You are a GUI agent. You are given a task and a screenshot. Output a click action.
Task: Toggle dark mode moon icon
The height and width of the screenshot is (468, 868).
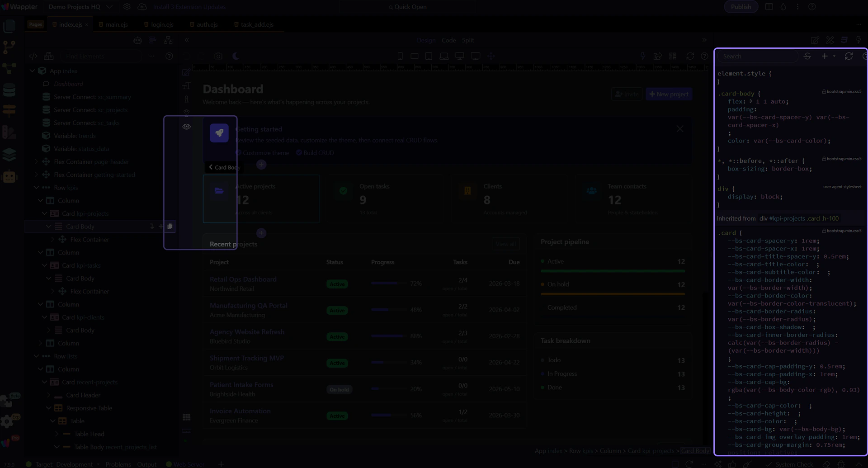(236, 56)
